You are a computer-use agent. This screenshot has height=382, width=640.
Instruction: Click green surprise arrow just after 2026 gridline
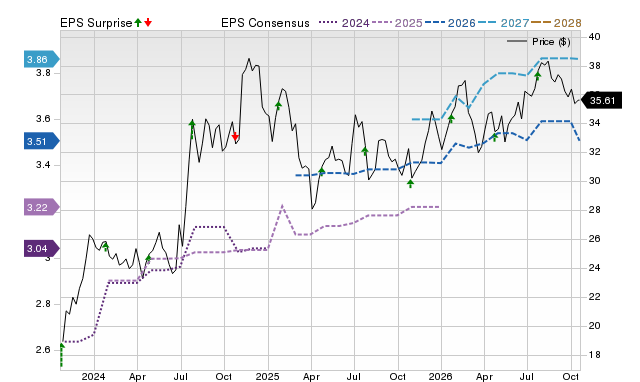451,118
